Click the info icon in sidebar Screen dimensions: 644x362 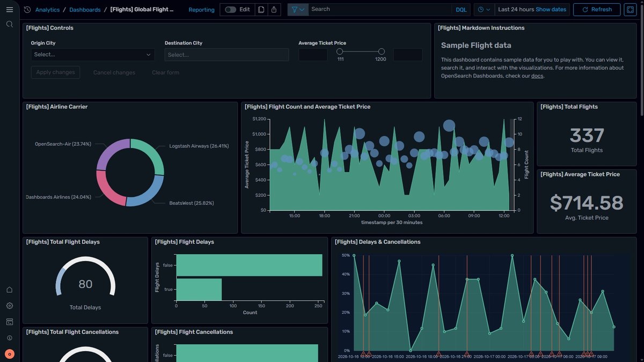pyautogui.click(x=9, y=338)
